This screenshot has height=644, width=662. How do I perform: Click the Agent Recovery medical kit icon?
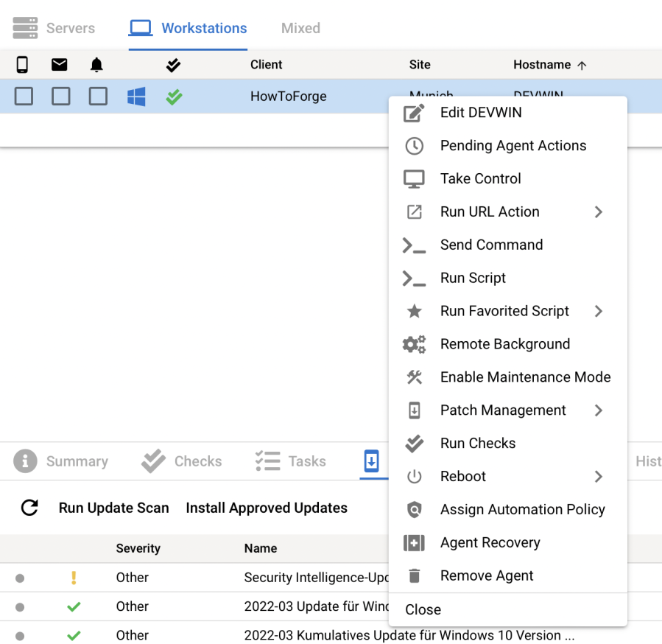point(415,543)
